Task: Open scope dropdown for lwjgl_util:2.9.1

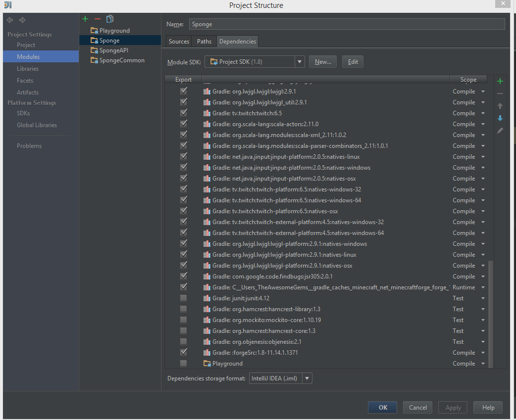Action: pyautogui.click(x=483, y=102)
